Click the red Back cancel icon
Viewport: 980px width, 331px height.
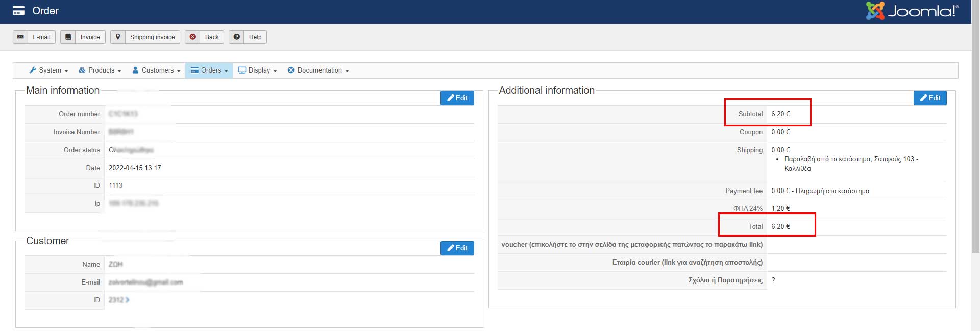click(193, 37)
